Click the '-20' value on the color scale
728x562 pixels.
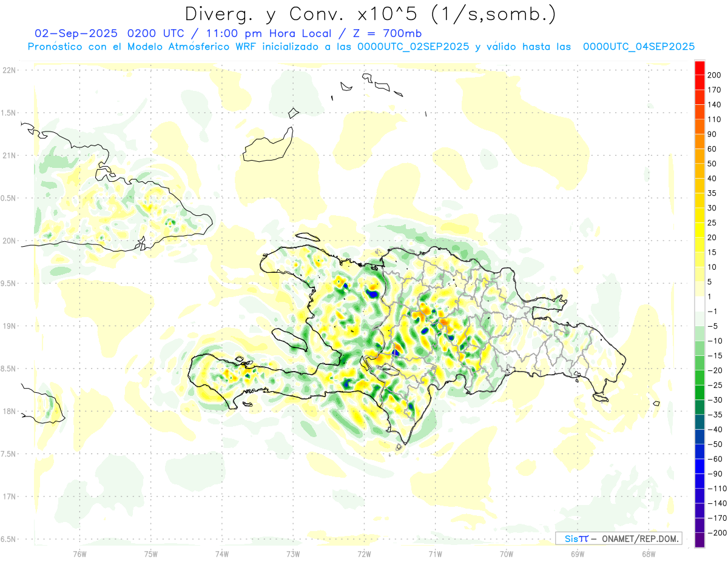pyautogui.click(x=715, y=370)
